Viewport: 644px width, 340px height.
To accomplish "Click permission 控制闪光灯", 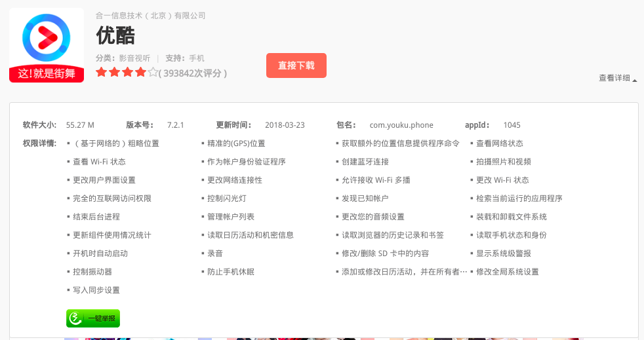I will click(x=227, y=198).
